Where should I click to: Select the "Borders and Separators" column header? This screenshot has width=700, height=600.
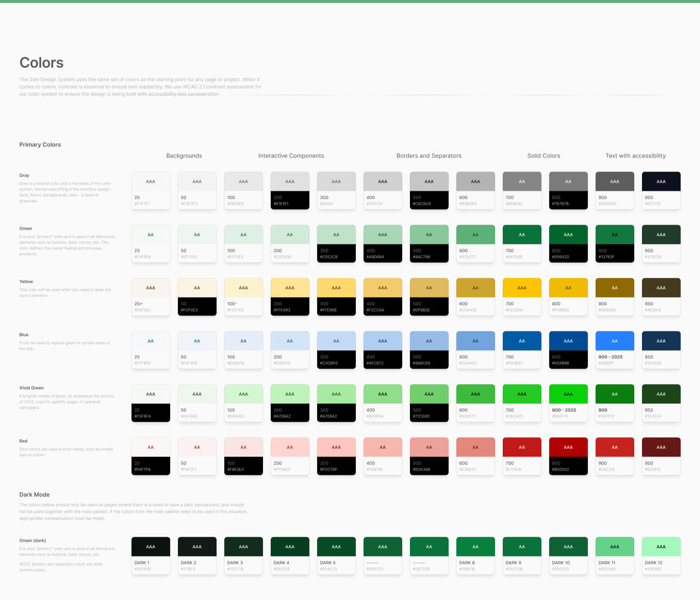pyautogui.click(x=429, y=156)
